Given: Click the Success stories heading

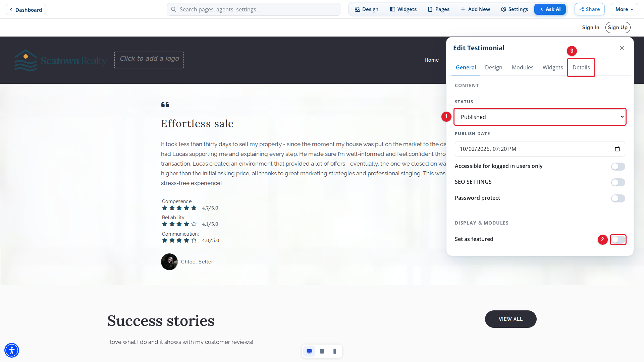Looking at the screenshot, I should 161,321.
